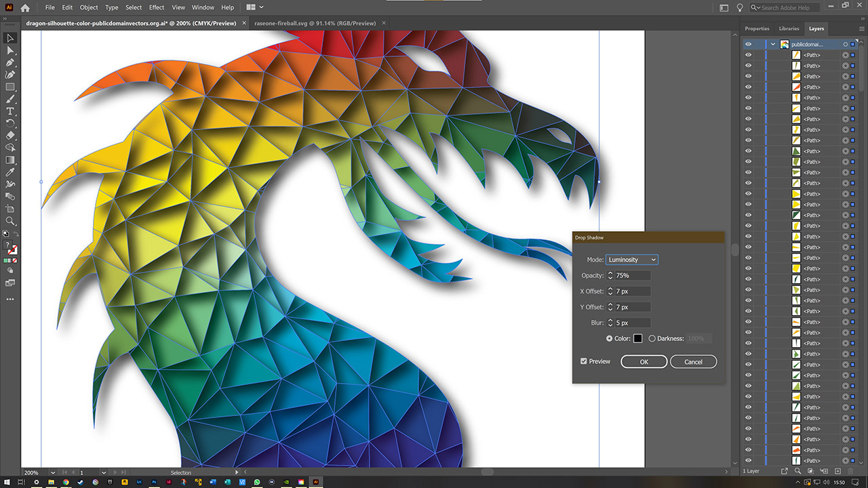Activate the Zoom tool

pyautogui.click(x=10, y=221)
